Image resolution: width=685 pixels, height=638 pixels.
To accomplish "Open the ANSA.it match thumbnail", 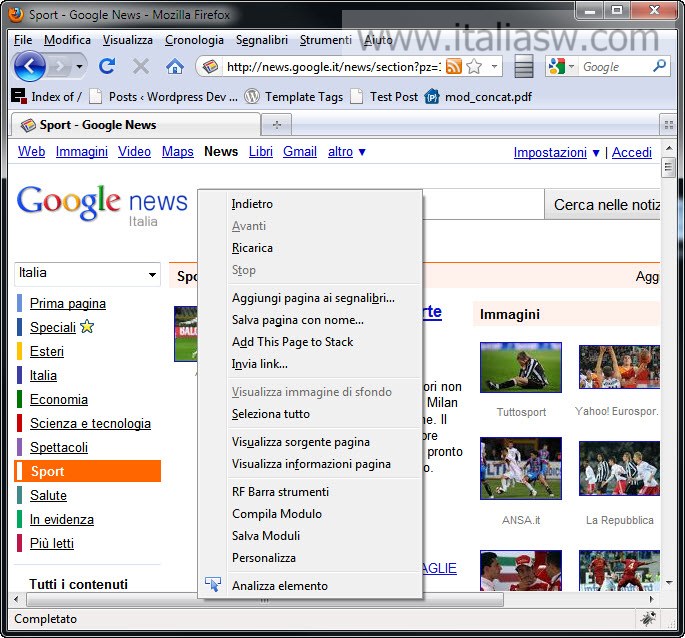I will pyautogui.click(x=521, y=468).
